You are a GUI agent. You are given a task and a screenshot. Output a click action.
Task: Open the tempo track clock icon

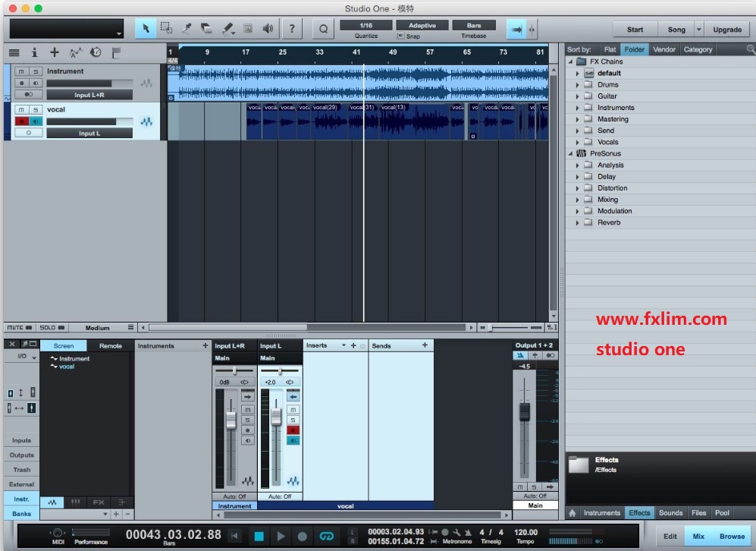click(96, 52)
